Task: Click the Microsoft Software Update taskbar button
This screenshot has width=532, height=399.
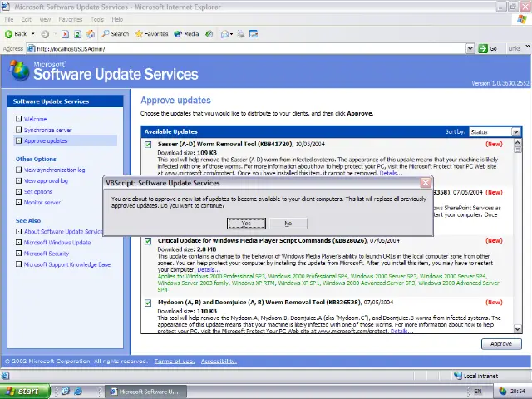Action: 145,392
